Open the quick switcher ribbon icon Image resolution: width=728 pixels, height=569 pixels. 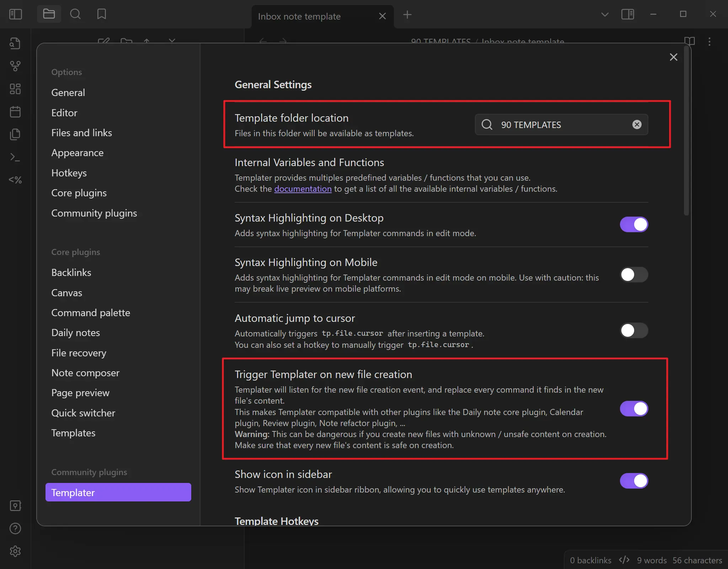tap(15, 43)
